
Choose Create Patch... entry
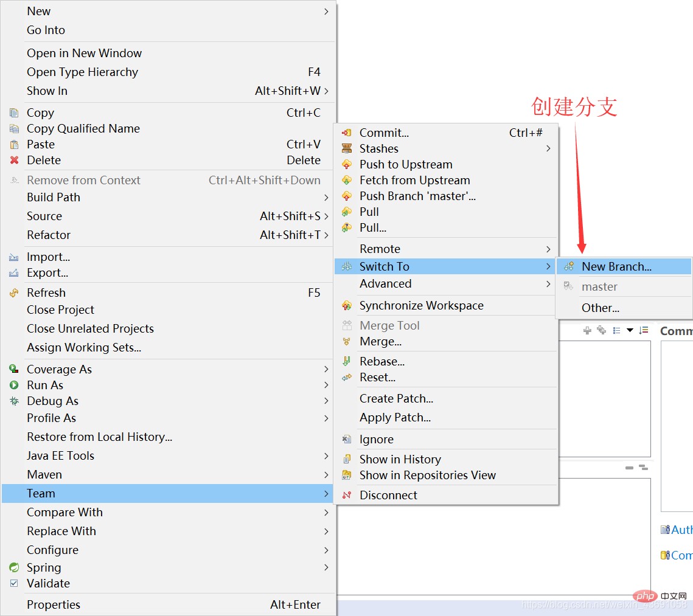(x=445, y=398)
